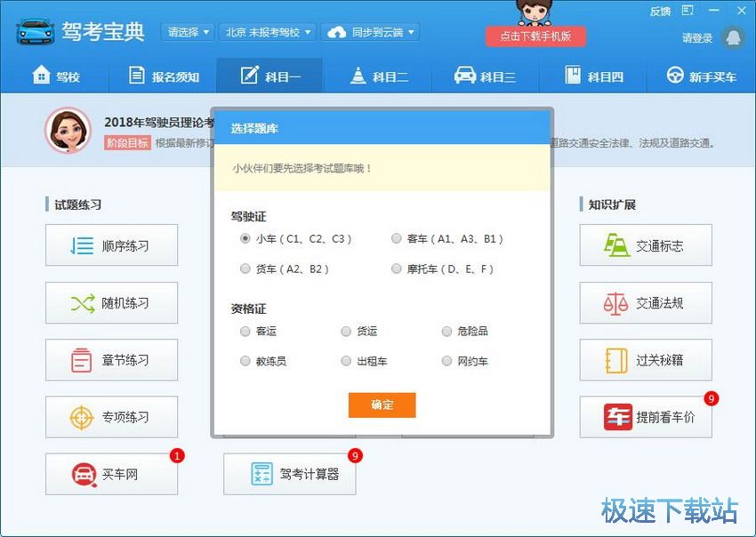Select the 教练员 radio button
The image size is (756, 537).
tap(245, 361)
